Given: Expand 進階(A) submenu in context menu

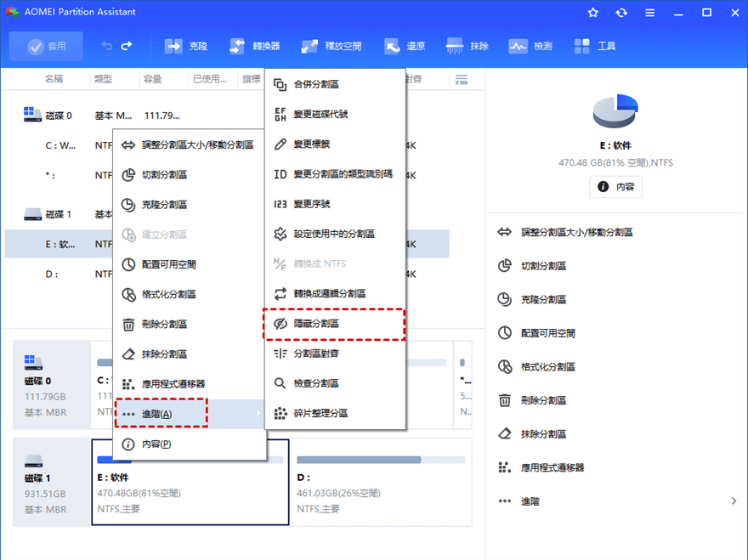Looking at the screenshot, I should 189,414.
